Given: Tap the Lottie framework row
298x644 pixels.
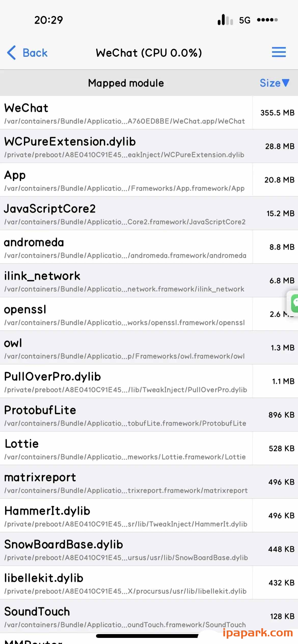Looking at the screenshot, I should (x=126, y=448).
